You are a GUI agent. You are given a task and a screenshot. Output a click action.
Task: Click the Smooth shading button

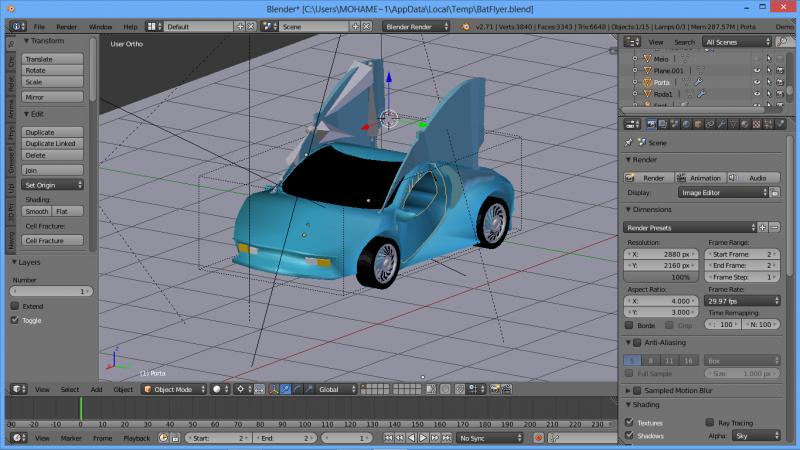(37, 211)
